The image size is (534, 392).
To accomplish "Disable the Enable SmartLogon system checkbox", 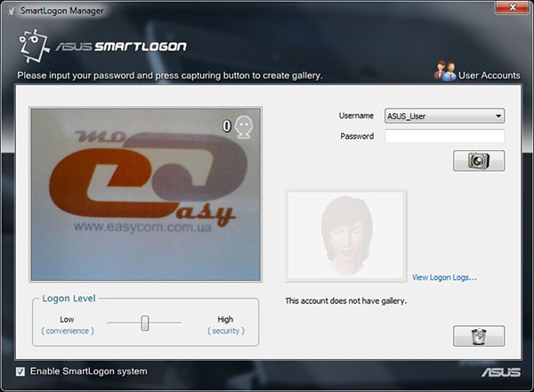I will 20,371.
